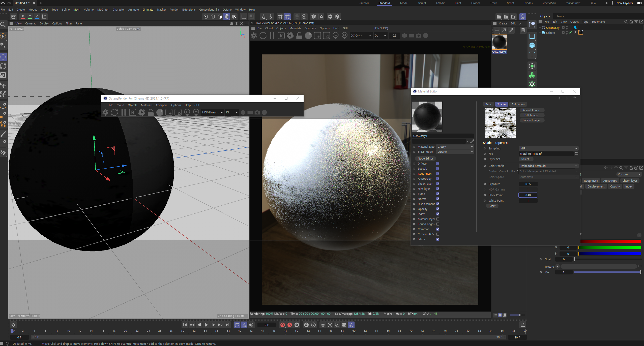Click the record active objects button
This screenshot has height=346, width=644.
pos(283,325)
